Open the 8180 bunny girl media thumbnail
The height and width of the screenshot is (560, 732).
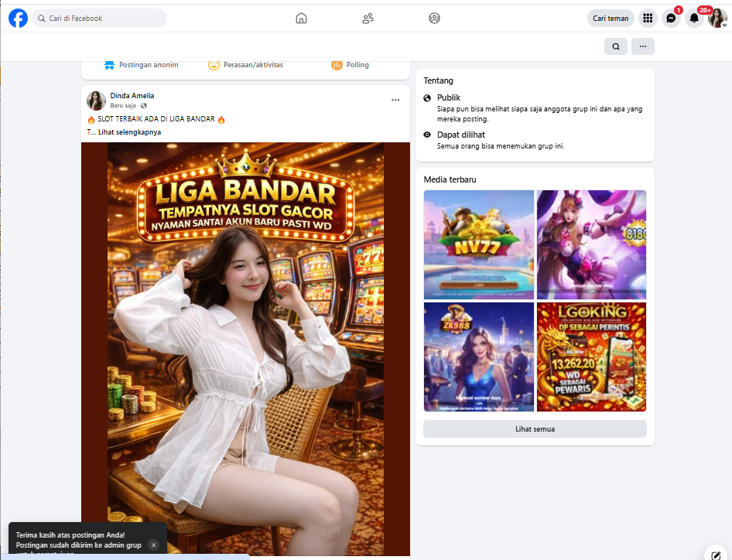(591, 244)
